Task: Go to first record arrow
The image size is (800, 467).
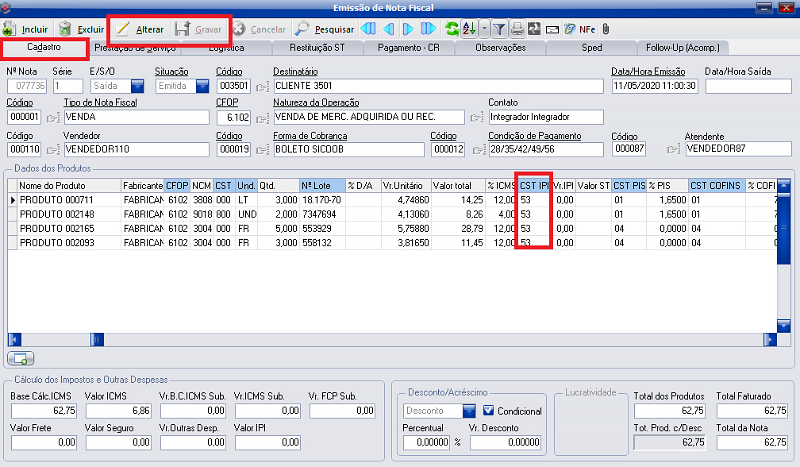Action: 367,29
